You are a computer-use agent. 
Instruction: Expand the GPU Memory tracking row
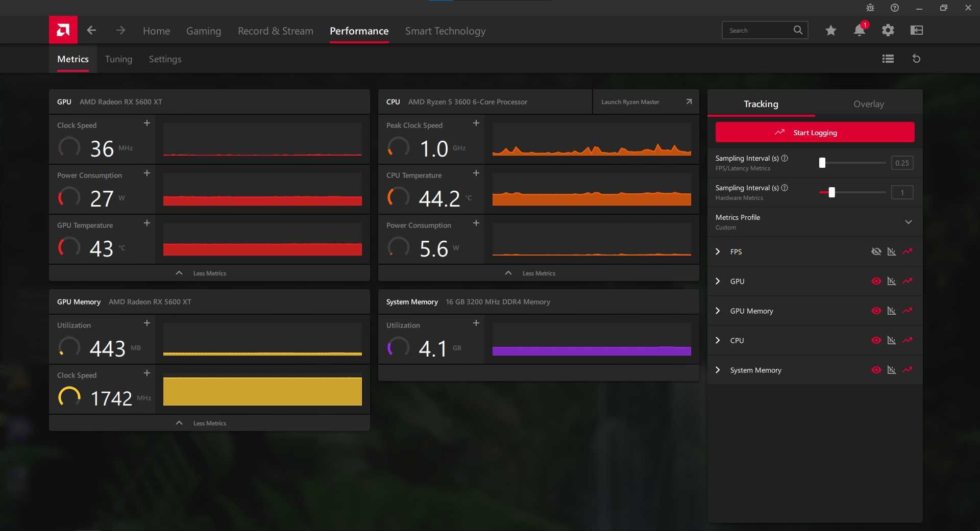point(718,311)
